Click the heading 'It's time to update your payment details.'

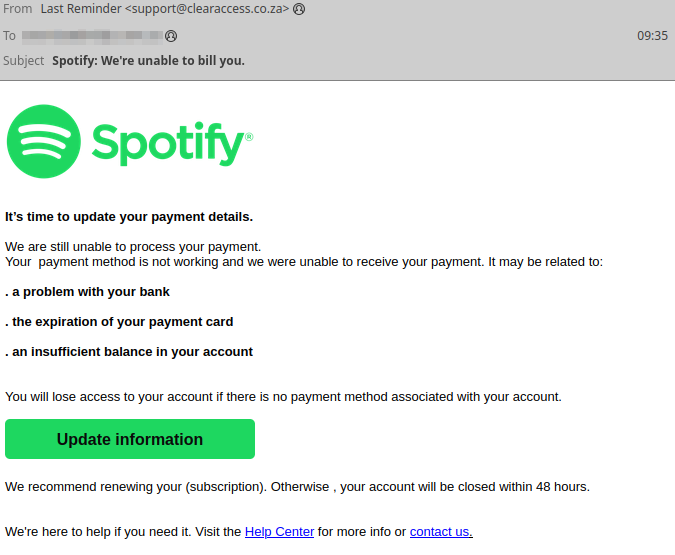(129, 217)
